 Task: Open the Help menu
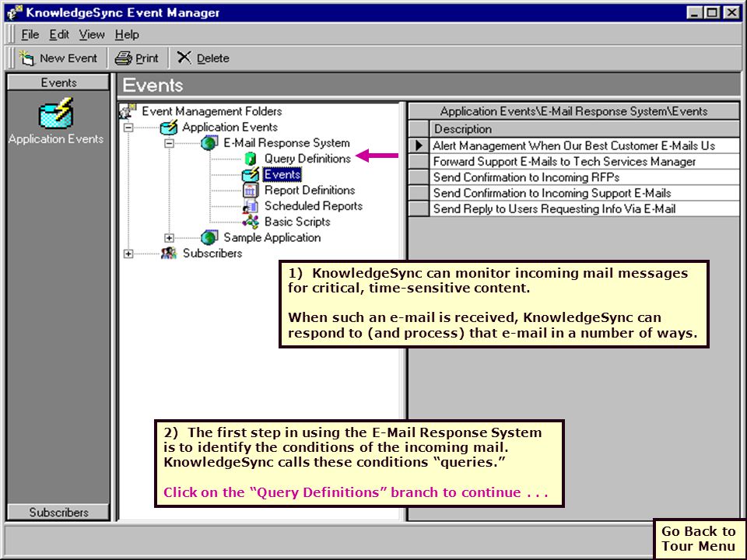[127, 35]
